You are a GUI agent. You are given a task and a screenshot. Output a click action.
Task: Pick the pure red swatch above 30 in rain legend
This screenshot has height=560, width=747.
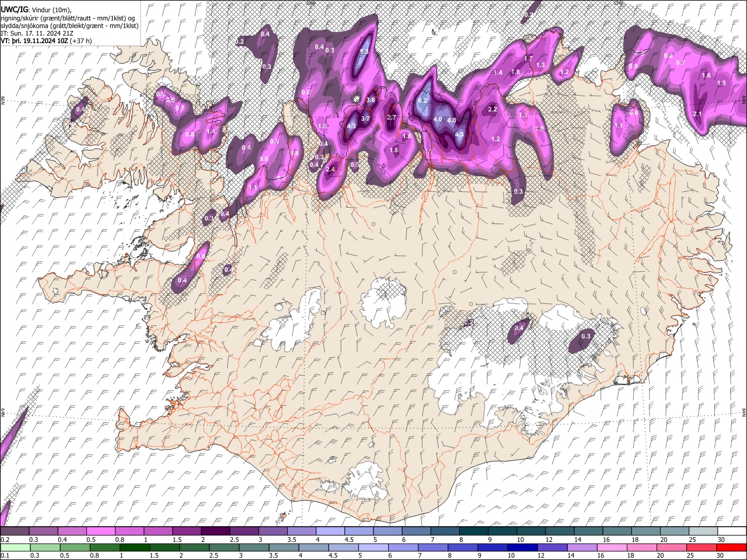pyautogui.click(x=731, y=547)
